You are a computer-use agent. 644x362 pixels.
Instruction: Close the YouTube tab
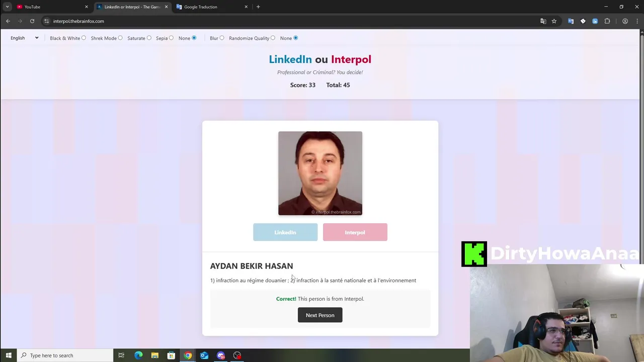pos(87,7)
